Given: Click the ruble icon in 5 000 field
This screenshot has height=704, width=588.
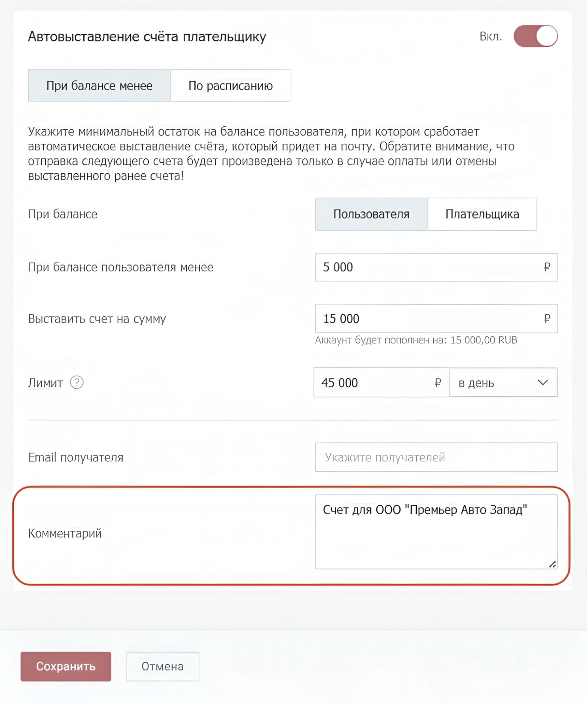Looking at the screenshot, I should pyautogui.click(x=547, y=267).
